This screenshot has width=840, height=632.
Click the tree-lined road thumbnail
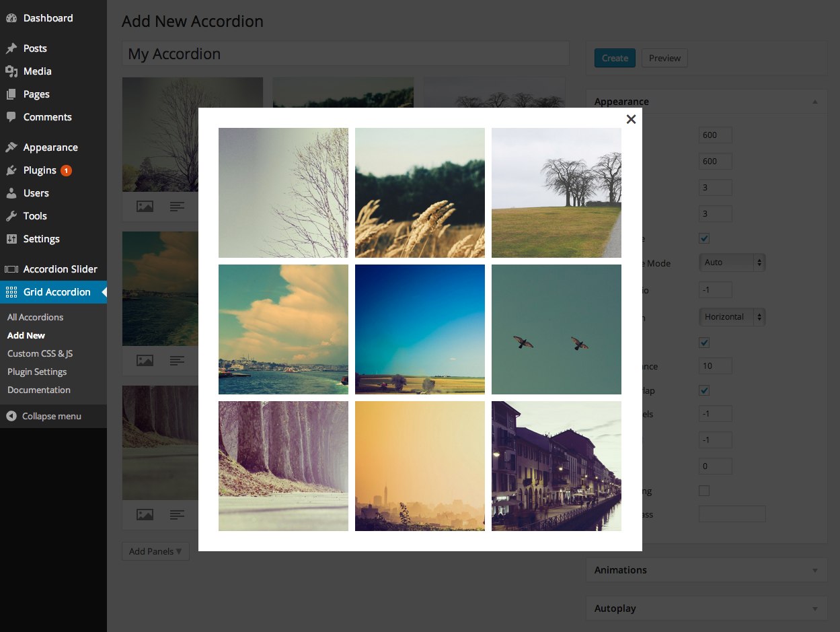[x=283, y=466]
